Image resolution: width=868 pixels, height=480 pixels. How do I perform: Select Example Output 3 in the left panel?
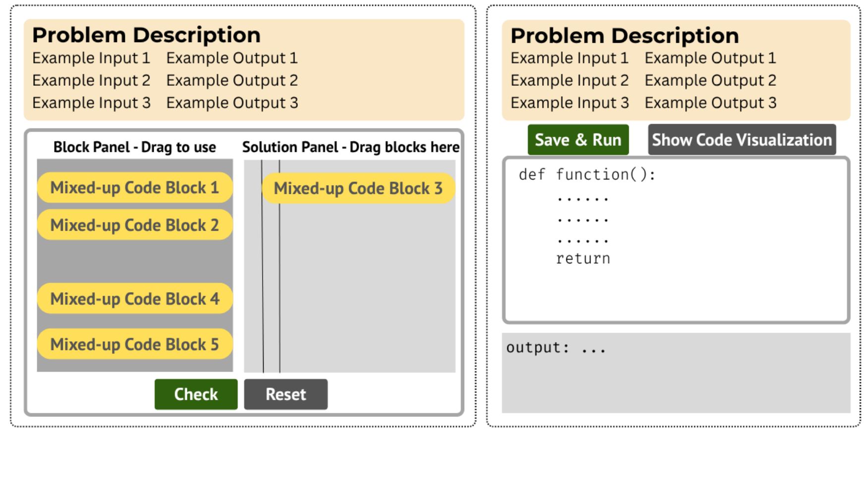232,103
